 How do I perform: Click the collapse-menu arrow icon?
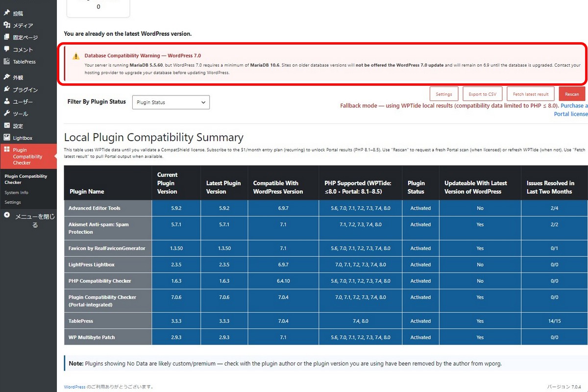[7, 215]
